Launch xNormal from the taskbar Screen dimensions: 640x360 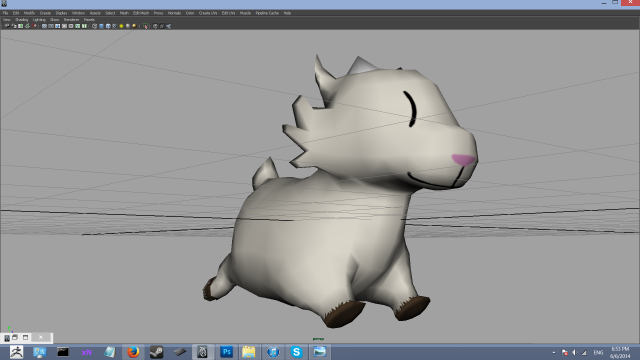[86, 352]
